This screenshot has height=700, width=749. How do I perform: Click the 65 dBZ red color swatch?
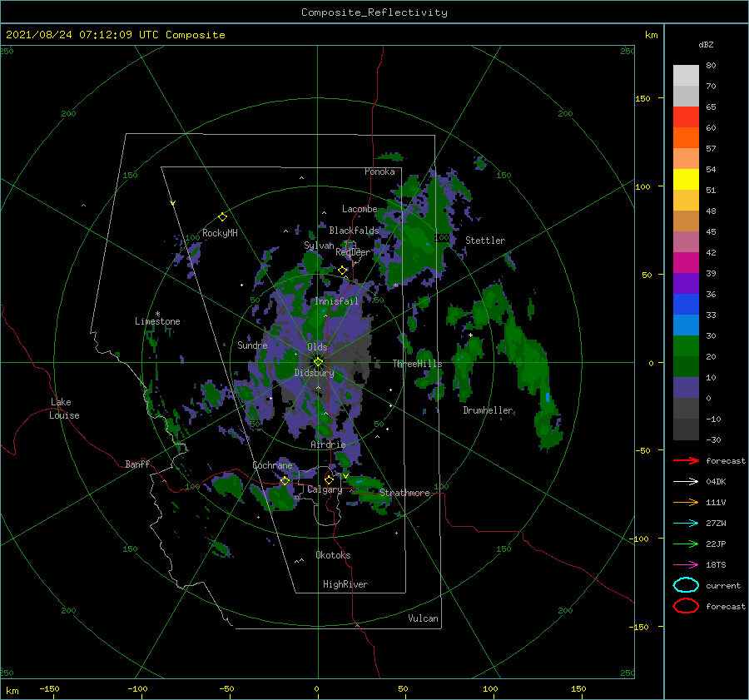click(686, 117)
